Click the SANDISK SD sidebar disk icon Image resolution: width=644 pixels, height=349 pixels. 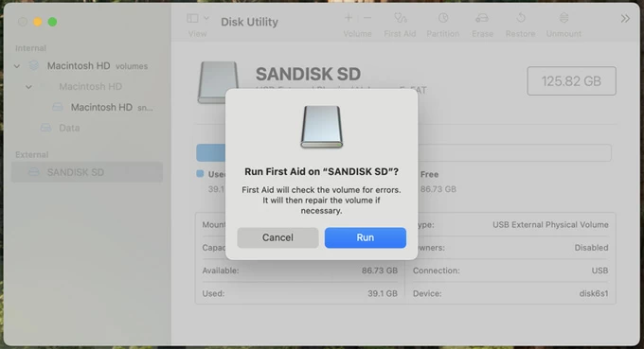click(x=34, y=172)
